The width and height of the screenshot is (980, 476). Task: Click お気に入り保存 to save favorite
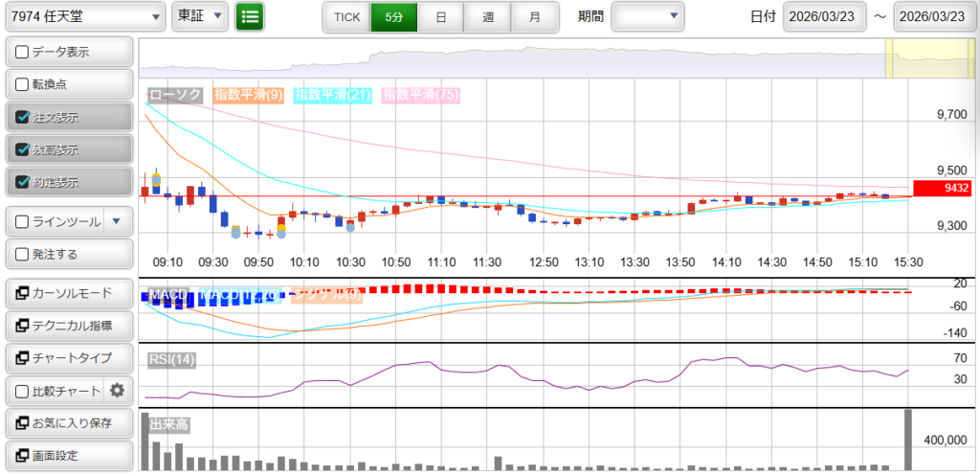(68, 423)
